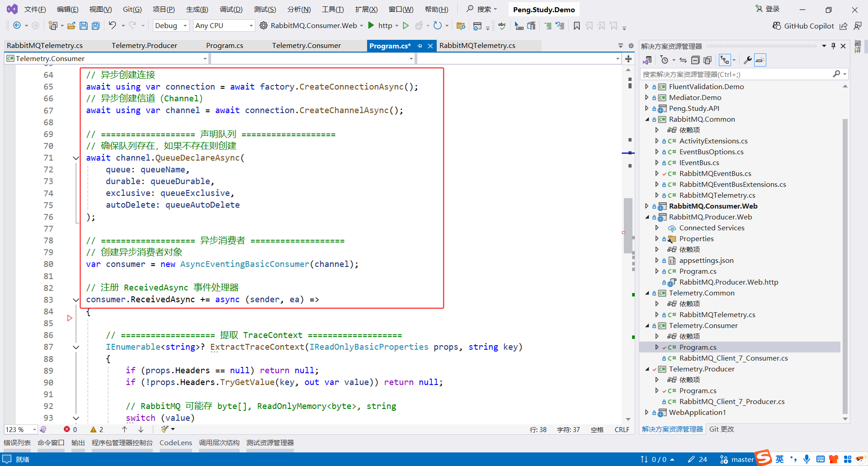Collapse the ReceivedAsync lambda fold at line 83
This screenshot has width=868, height=466.
[76, 300]
